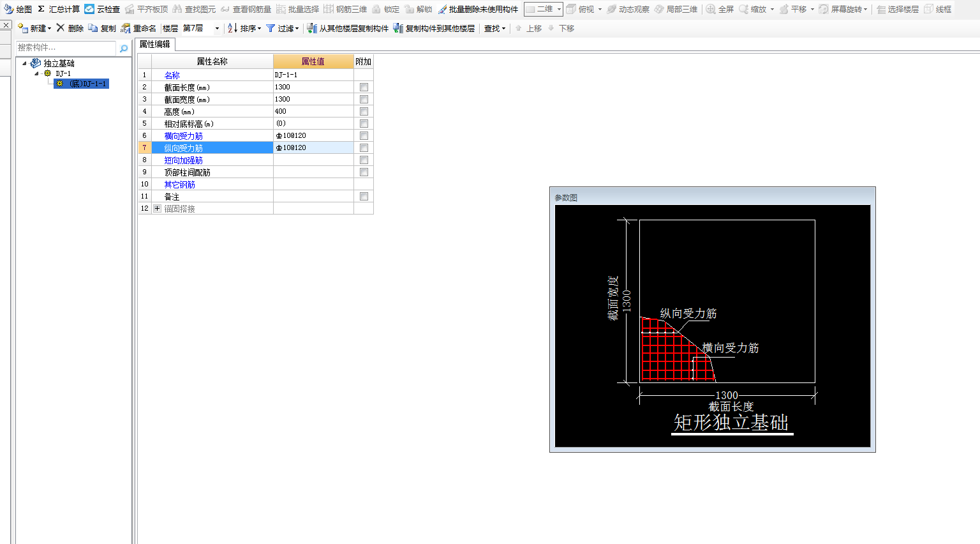Check the 备注 additional checkbox
Image resolution: width=980 pixels, height=544 pixels.
tap(364, 196)
